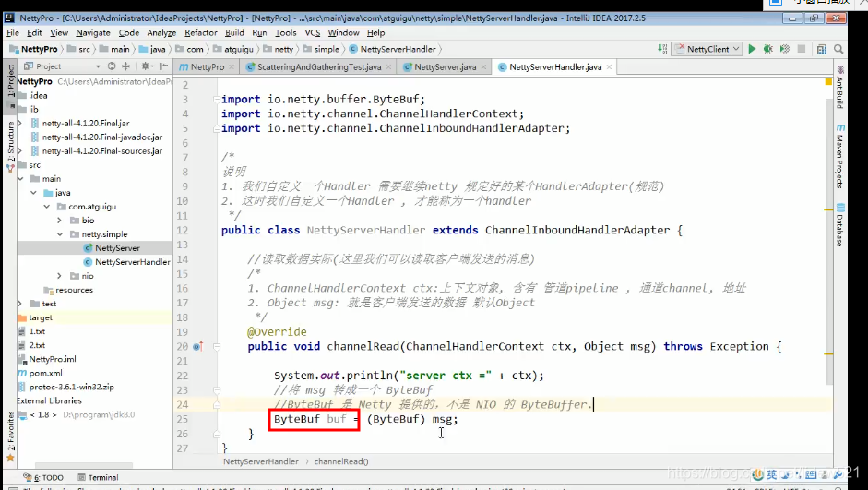Open the File menu
Screen dimensions: 868x490
point(12,32)
